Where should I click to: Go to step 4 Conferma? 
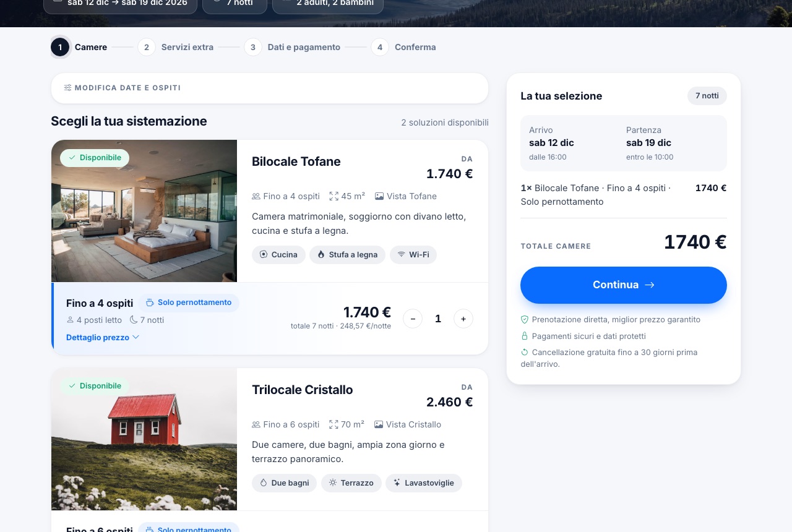tap(403, 47)
